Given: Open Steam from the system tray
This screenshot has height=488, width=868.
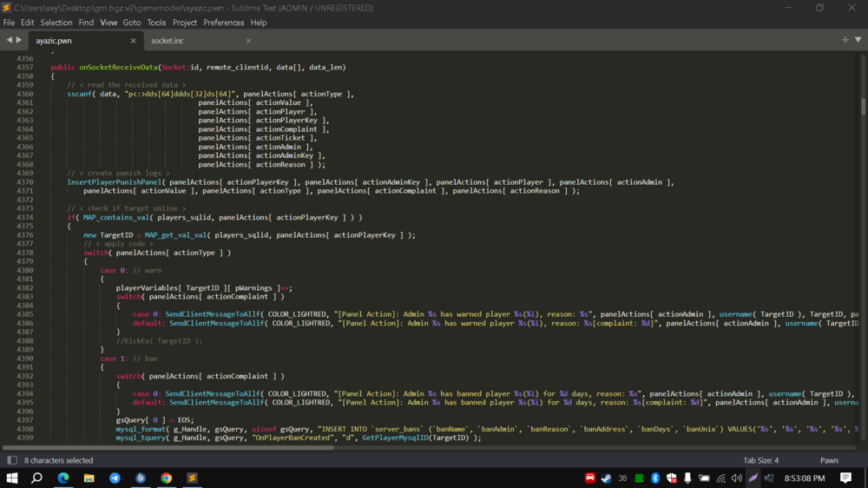Looking at the screenshot, I should pos(606,478).
